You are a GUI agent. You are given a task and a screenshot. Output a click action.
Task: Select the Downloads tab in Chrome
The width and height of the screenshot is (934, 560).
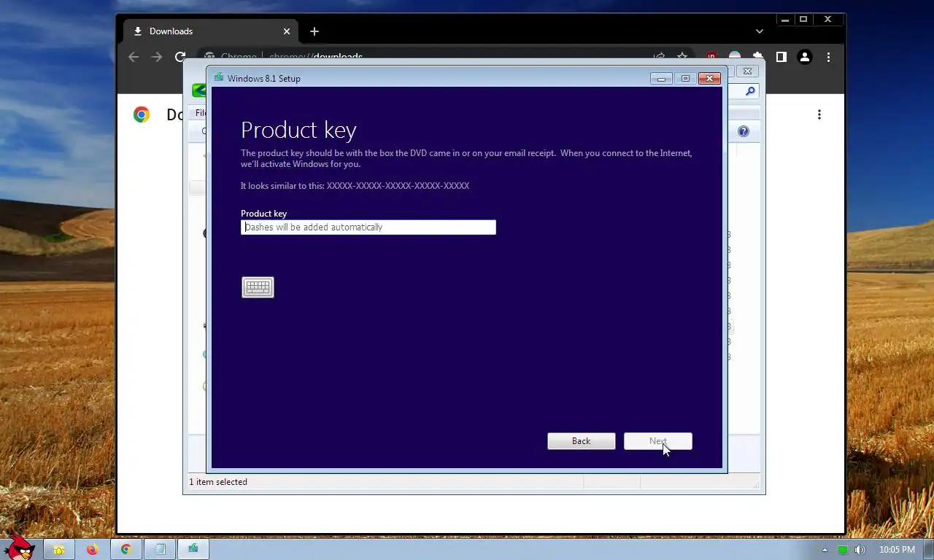click(212, 31)
